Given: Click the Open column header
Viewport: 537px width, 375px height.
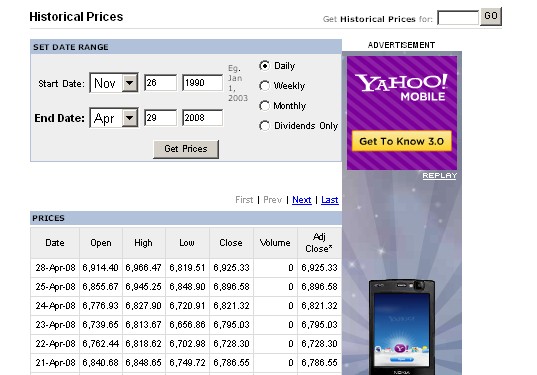Looking at the screenshot, I should click(101, 243).
